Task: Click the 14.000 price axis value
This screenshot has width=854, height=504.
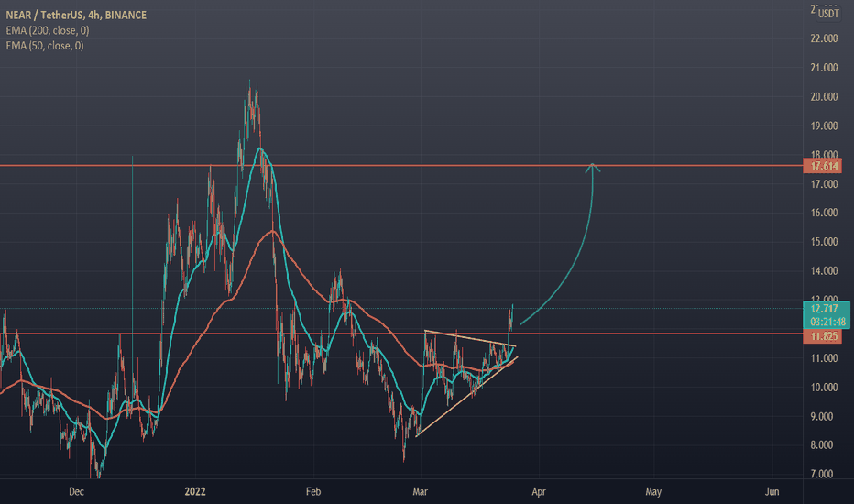Action: pyautogui.click(x=824, y=271)
